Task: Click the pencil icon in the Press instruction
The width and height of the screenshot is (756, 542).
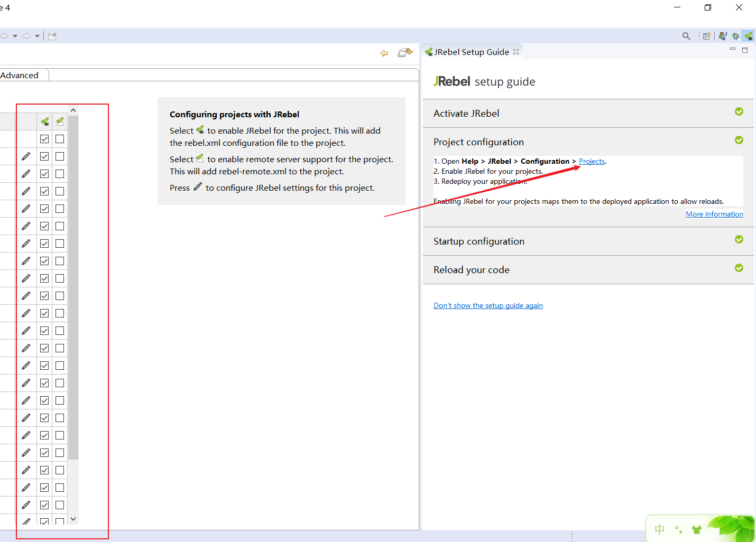Action: pos(198,186)
